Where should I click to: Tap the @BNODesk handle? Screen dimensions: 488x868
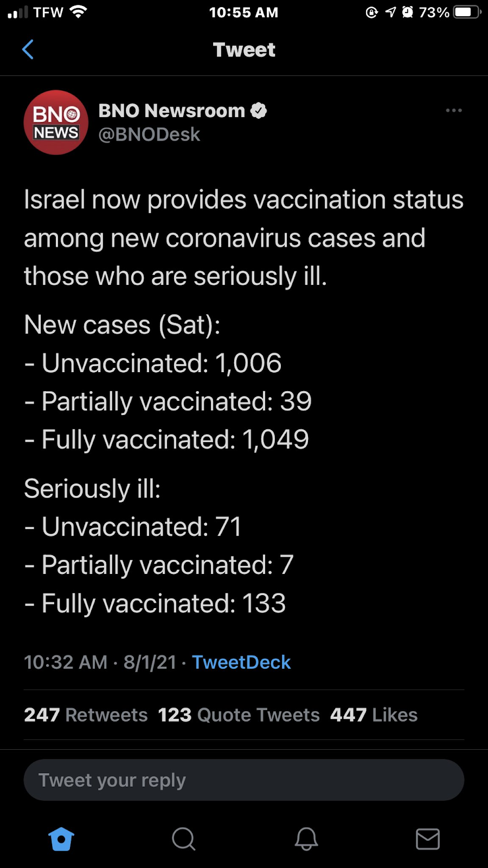pyautogui.click(x=149, y=135)
